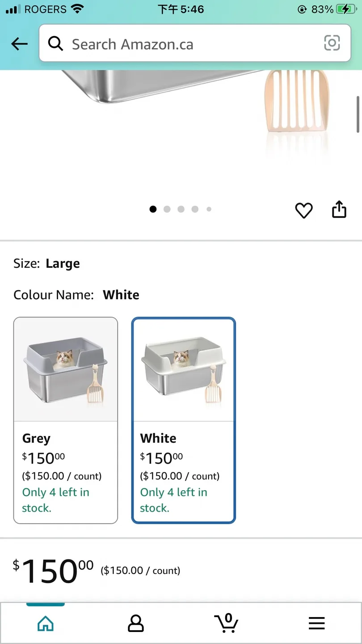Open the camera visual search scanner
The height and width of the screenshot is (644, 362).
pyautogui.click(x=332, y=43)
